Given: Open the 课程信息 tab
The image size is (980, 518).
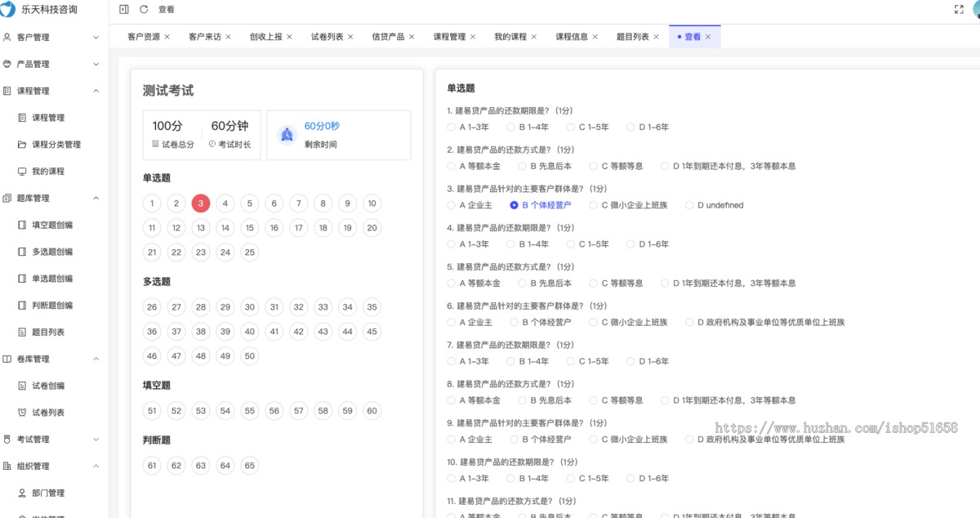Looking at the screenshot, I should point(572,36).
